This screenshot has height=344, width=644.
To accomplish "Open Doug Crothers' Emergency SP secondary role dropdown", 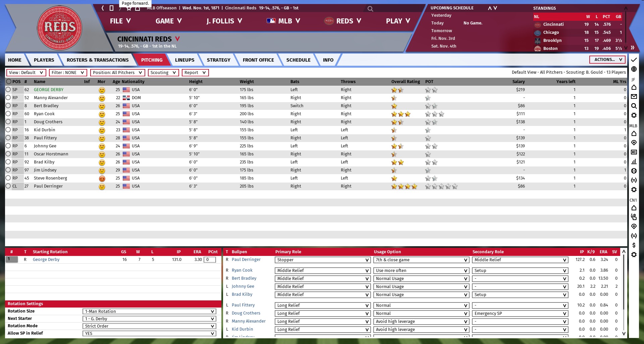I will coord(520,313).
